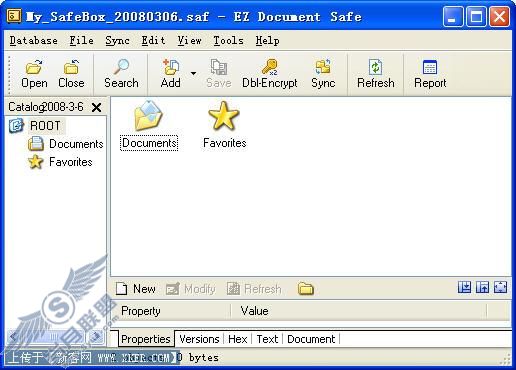Switch to the Properties tab

point(146,339)
